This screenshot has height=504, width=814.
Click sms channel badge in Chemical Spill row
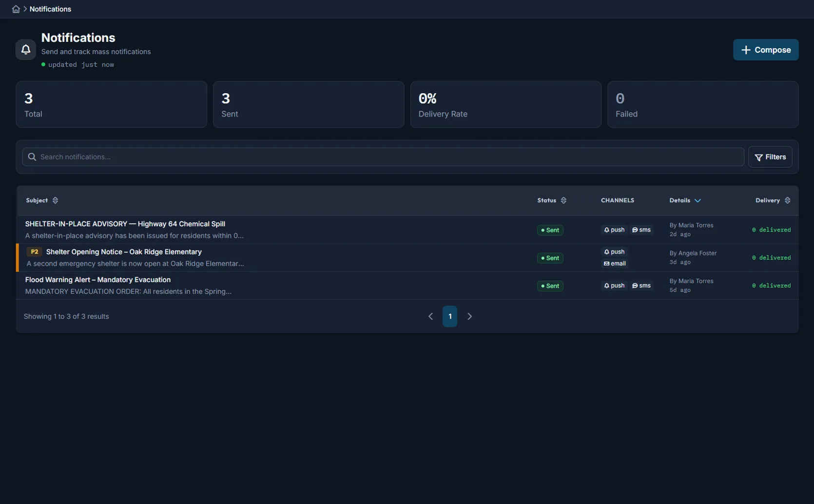click(641, 230)
